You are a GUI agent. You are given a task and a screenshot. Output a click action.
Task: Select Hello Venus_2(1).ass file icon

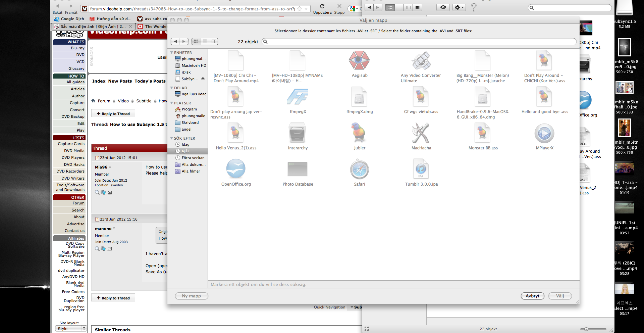[x=236, y=133]
